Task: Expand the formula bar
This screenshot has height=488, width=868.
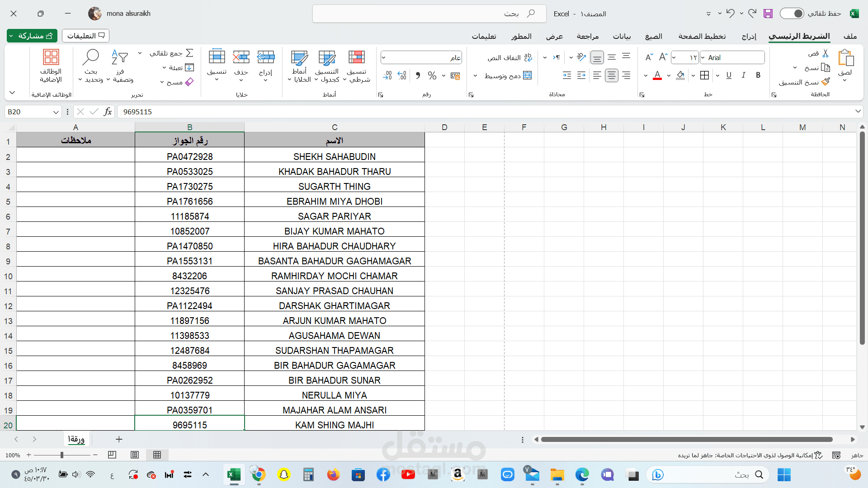Action: point(858,111)
